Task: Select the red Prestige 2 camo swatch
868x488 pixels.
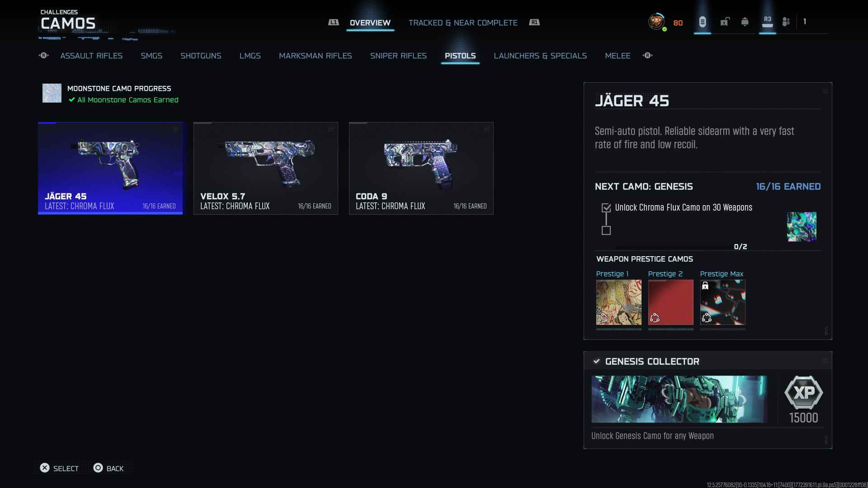Action: pyautogui.click(x=670, y=302)
